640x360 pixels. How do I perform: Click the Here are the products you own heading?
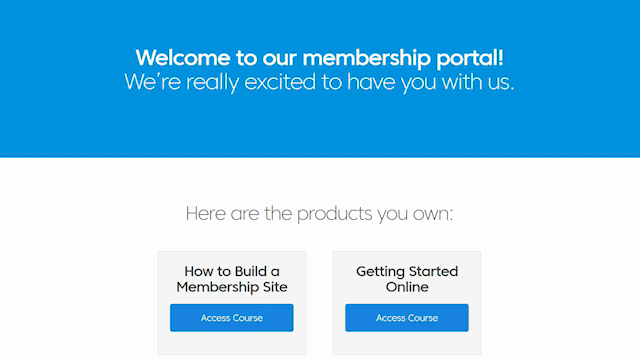319,213
